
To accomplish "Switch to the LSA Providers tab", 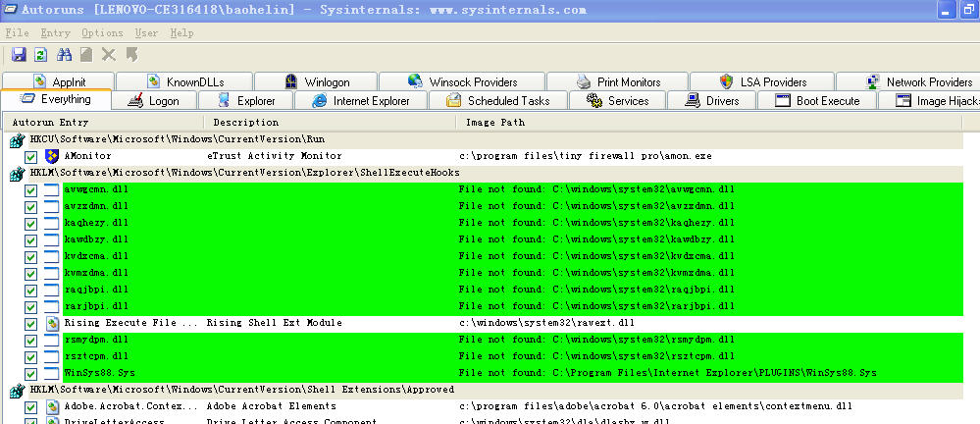I will pyautogui.click(x=762, y=81).
